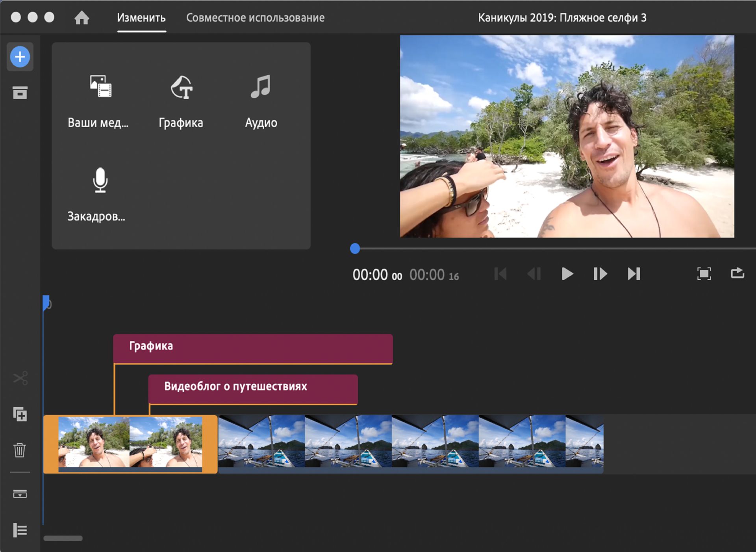Viewport: 756px width, 552px height.
Task: Toggle track controls expand icon in sidebar
Action: point(20,494)
